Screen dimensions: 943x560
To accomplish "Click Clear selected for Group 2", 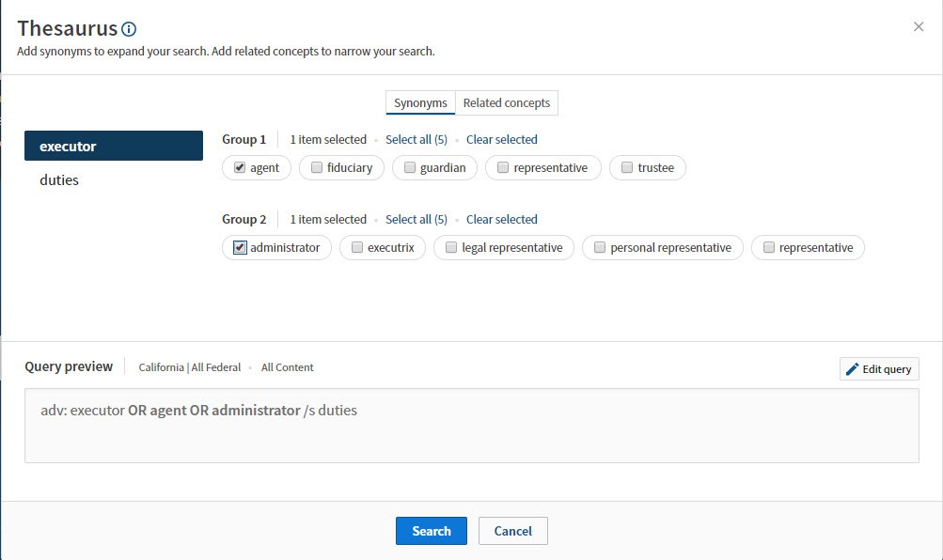I will click(501, 220).
